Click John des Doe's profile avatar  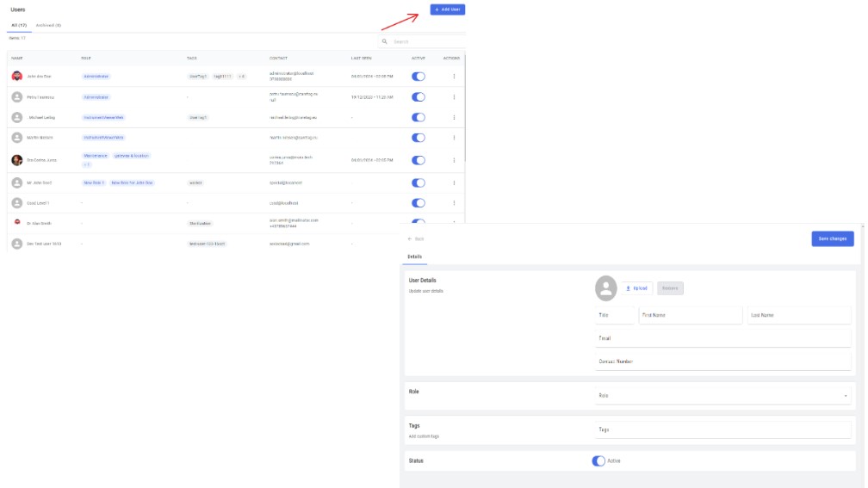click(x=17, y=77)
